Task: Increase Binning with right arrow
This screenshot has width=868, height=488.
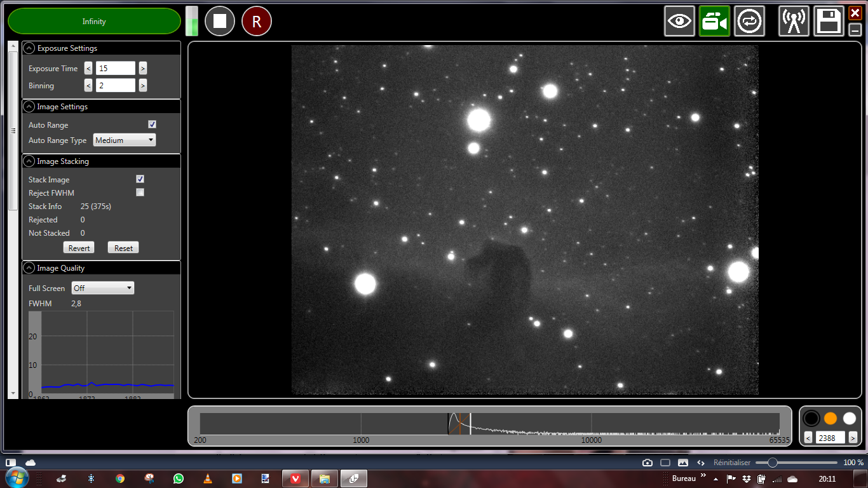Action: (143, 85)
